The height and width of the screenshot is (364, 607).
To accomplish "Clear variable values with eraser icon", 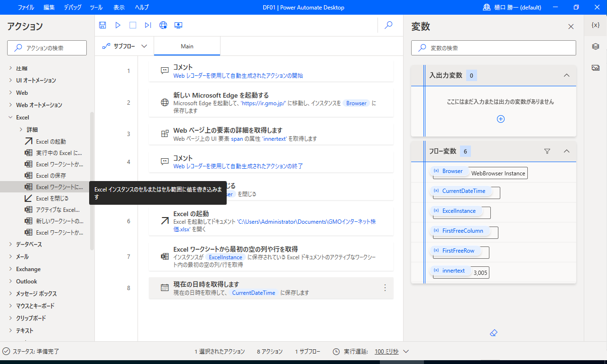I will click(x=493, y=333).
